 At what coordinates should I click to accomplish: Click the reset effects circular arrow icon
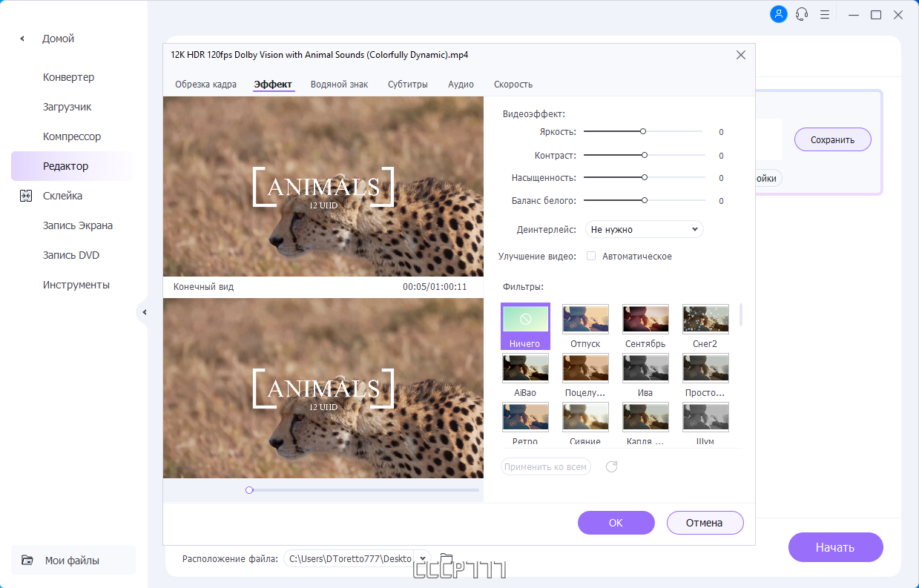click(x=612, y=466)
